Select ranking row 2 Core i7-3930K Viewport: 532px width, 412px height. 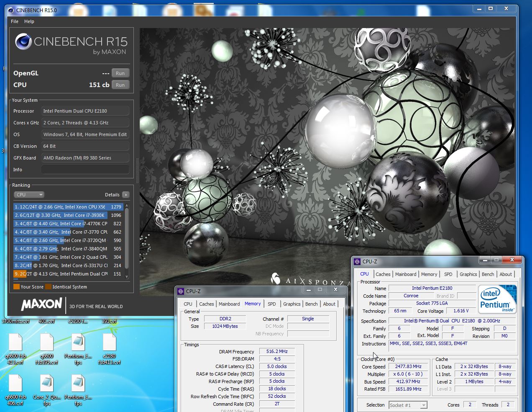[x=68, y=215]
